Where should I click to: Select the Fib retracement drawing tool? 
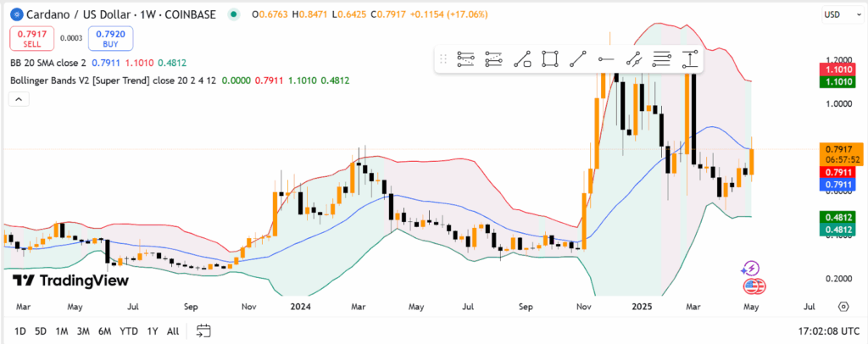tap(465, 58)
